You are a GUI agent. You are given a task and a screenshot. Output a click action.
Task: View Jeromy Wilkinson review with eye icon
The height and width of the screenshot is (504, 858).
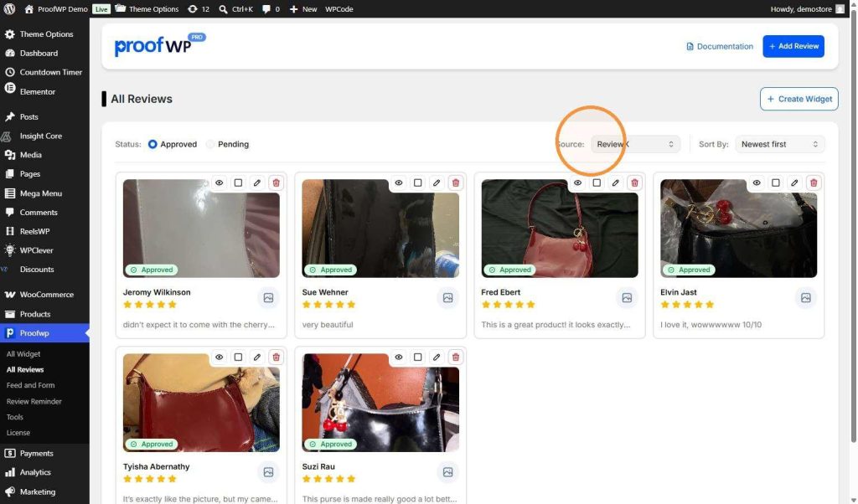219,183
